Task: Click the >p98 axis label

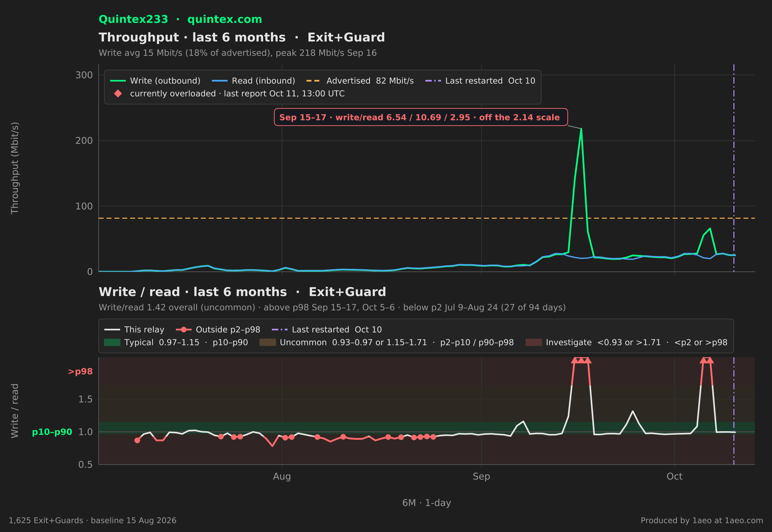Action: click(80, 371)
